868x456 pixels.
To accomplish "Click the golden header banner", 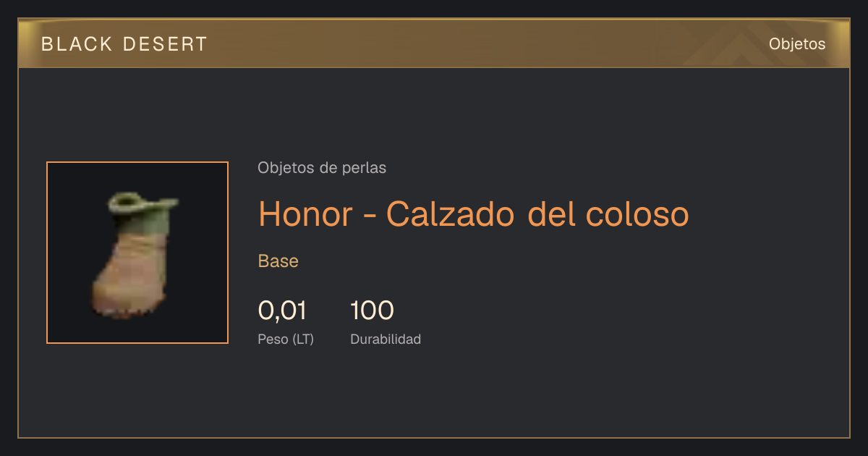I will click(434, 43).
